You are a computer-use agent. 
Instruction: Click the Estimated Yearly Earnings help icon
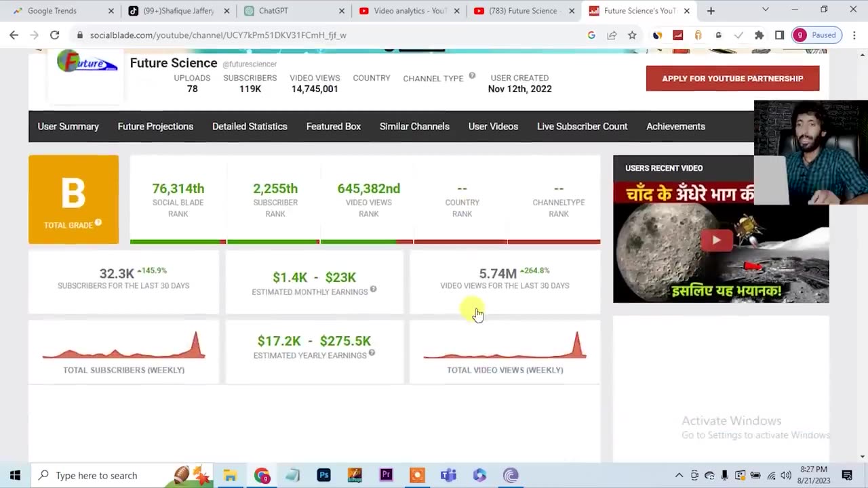click(x=372, y=353)
